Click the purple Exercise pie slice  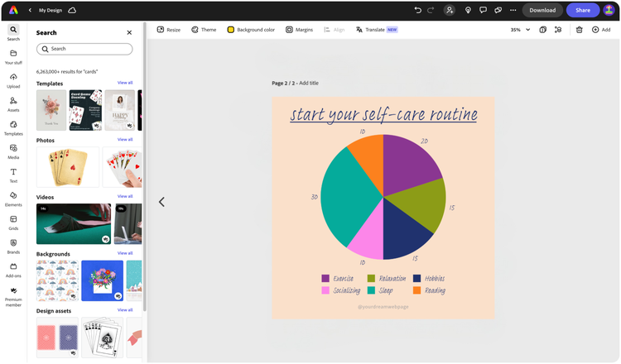[408, 166]
